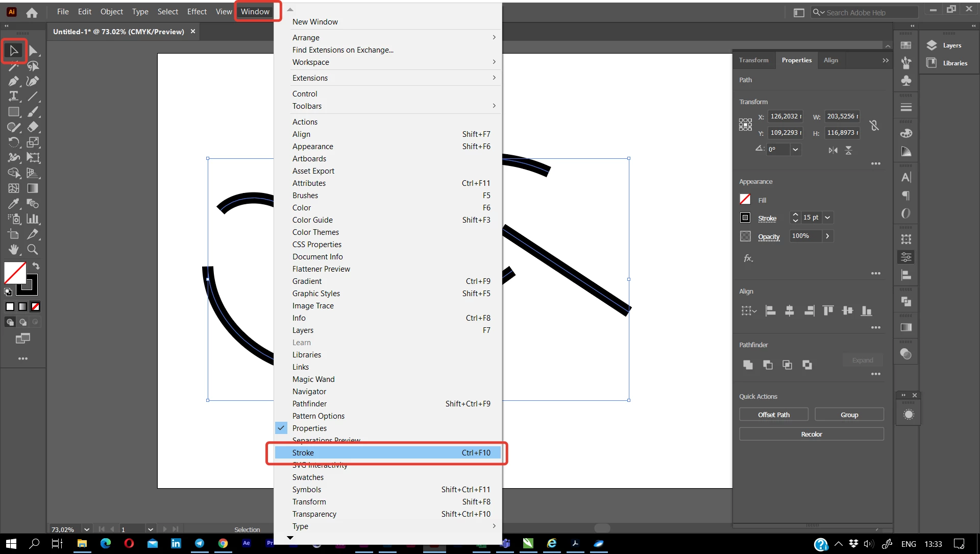Pick the Rectangle tool in toolbar

[13, 112]
